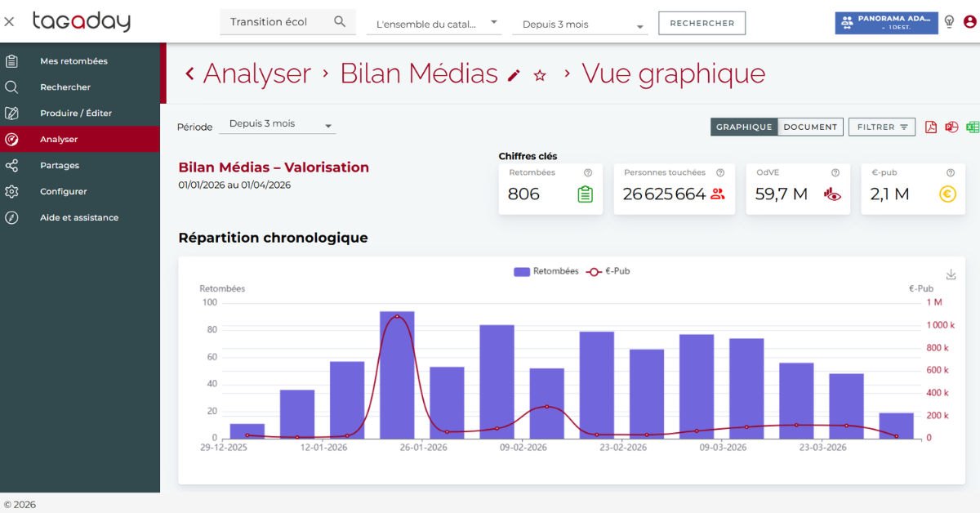Open the lightbulb tips icon
The image size is (980, 513).
coord(949,22)
